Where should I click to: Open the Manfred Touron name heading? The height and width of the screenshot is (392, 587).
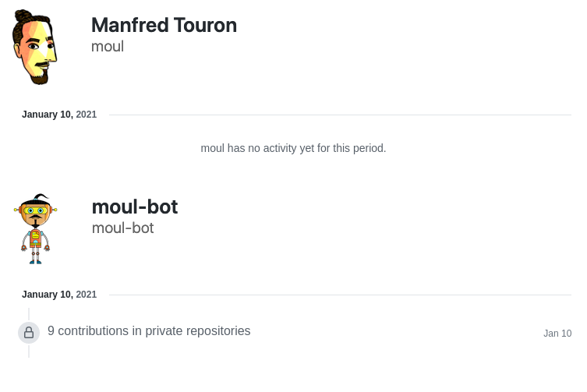point(164,26)
